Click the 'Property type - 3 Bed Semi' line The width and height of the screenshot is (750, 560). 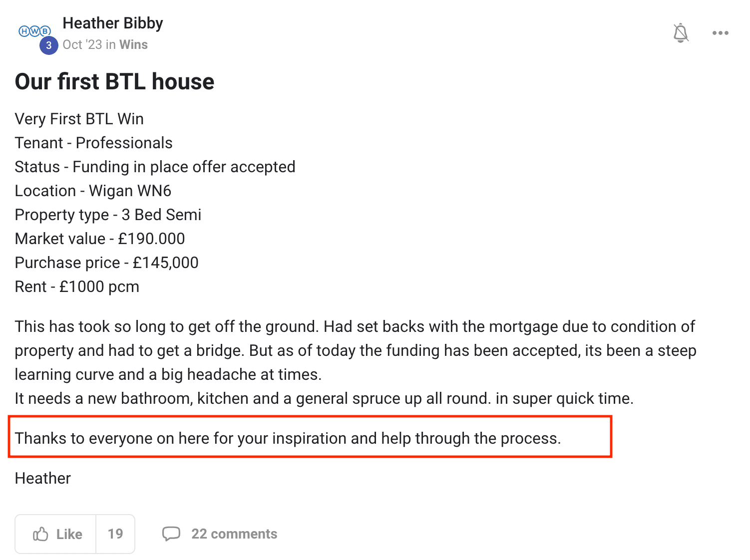(108, 215)
